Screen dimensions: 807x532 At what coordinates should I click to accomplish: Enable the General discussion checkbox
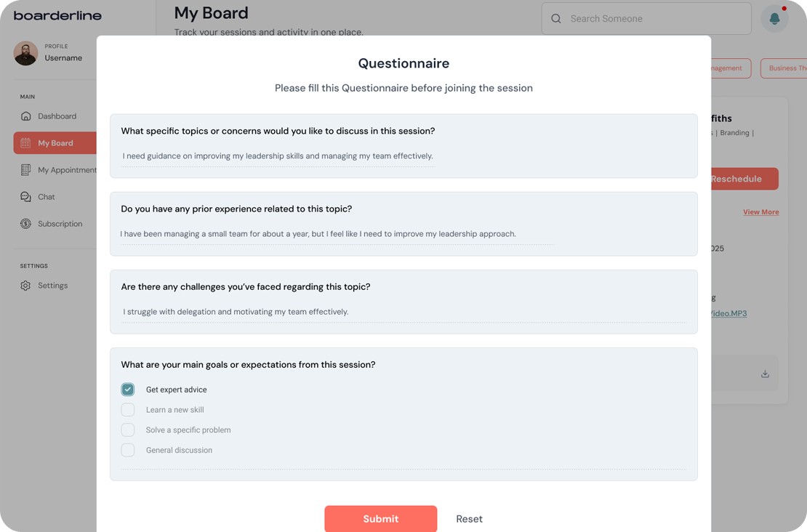coord(128,451)
